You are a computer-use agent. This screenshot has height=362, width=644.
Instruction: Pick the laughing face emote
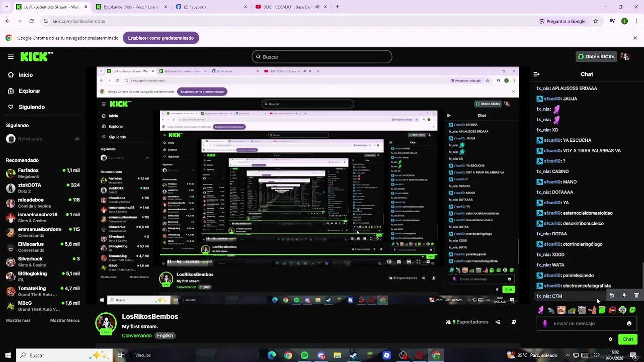click(x=561, y=310)
